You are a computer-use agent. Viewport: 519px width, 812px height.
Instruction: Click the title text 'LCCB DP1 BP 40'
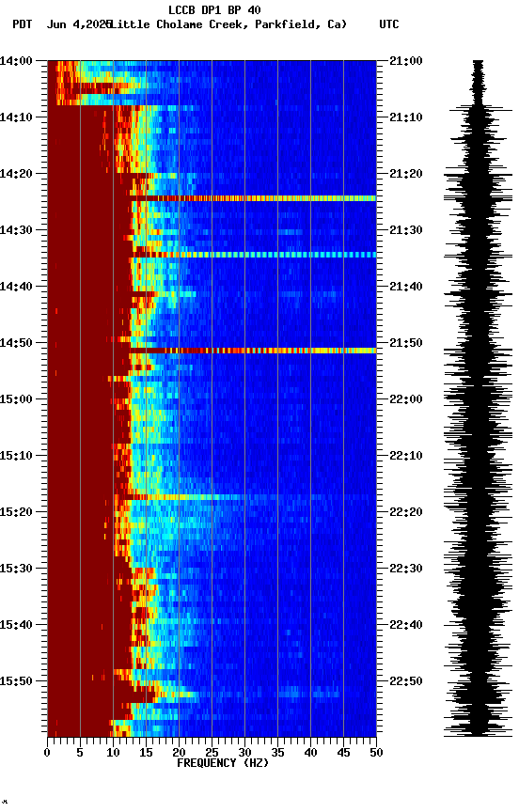coord(214,9)
